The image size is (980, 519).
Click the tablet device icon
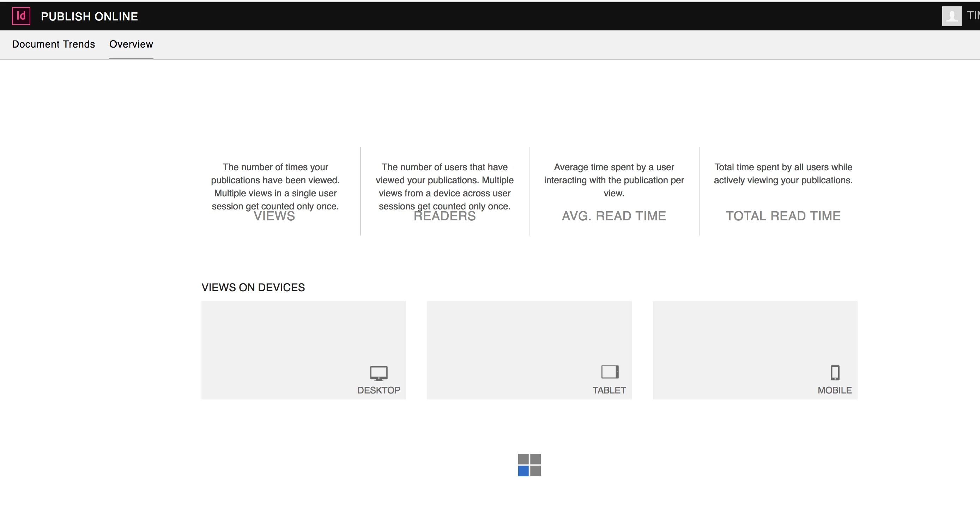click(x=610, y=372)
